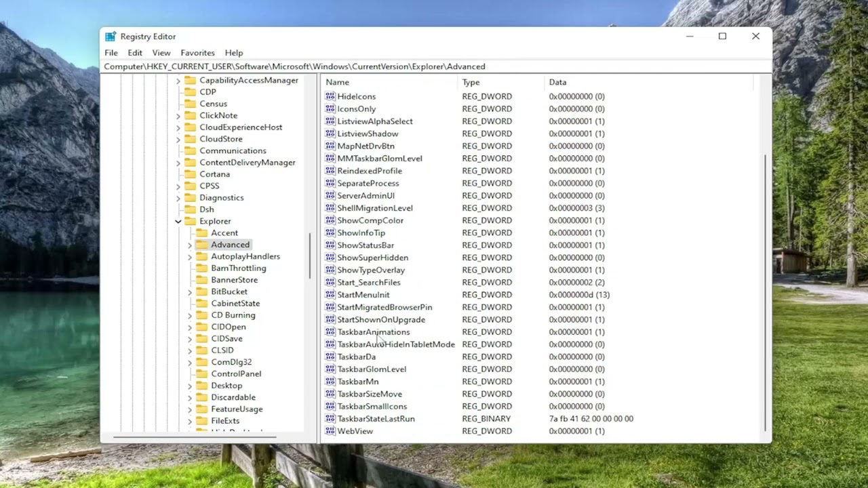Open the Favorites menu
The image size is (868, 488).
tap(197, 53)
